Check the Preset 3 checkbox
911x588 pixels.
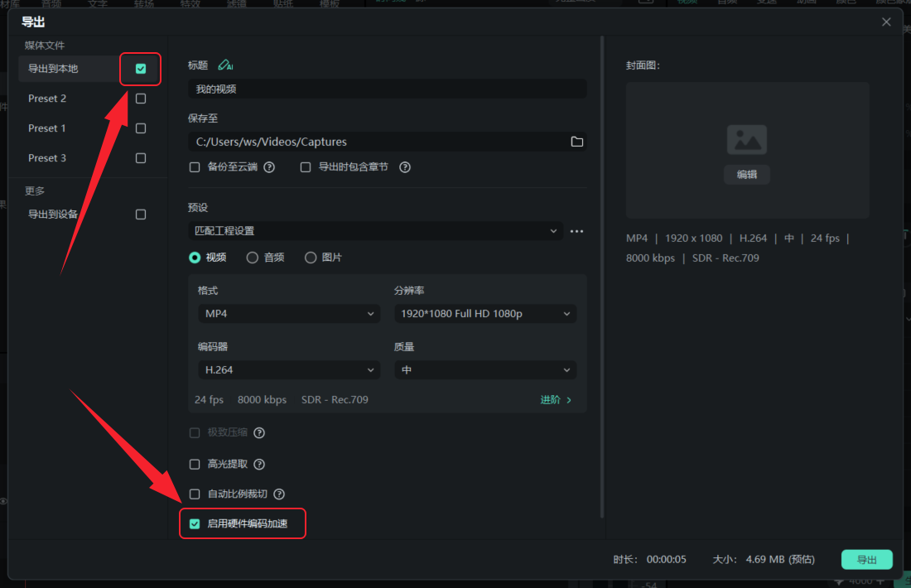(141, 158)
